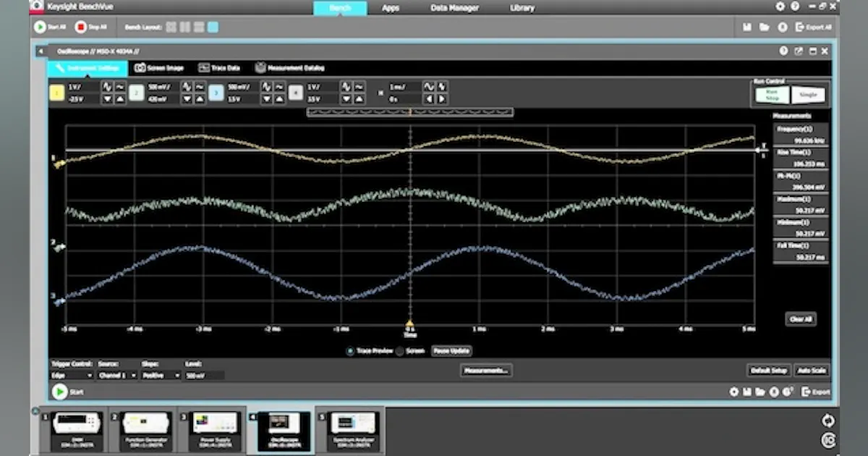The image size is (868, 456).
Task: Click channel 1 offset up arrow
Action: pos(120,99)
